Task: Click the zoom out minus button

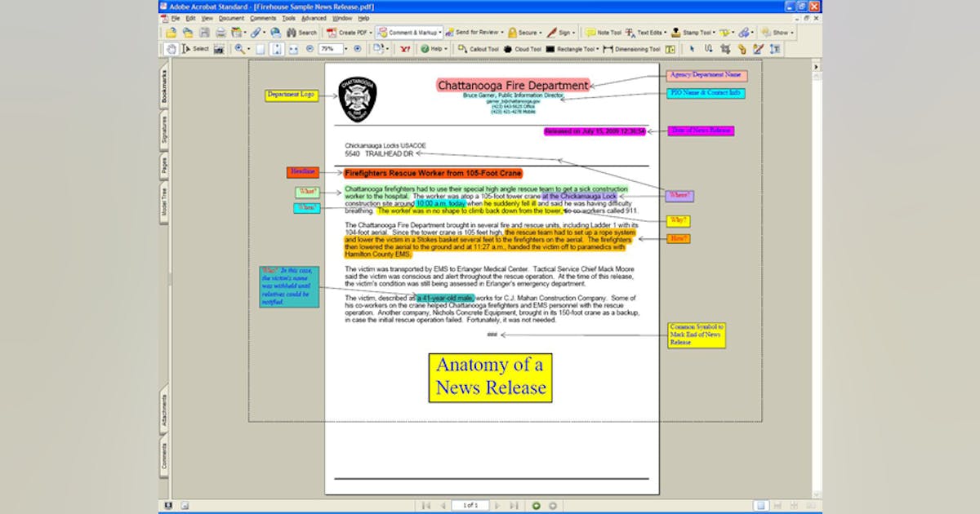Action: coord(310,49)
